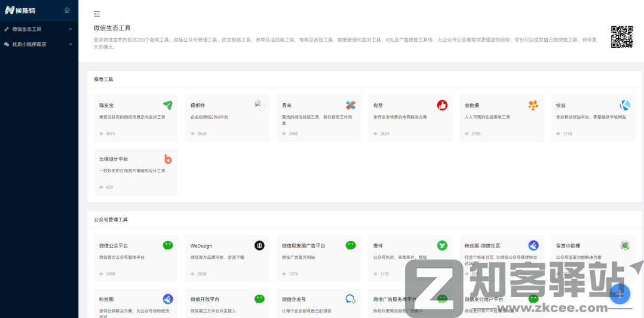Click the 秀米 colorful cross icon

(x=351, y=106)
